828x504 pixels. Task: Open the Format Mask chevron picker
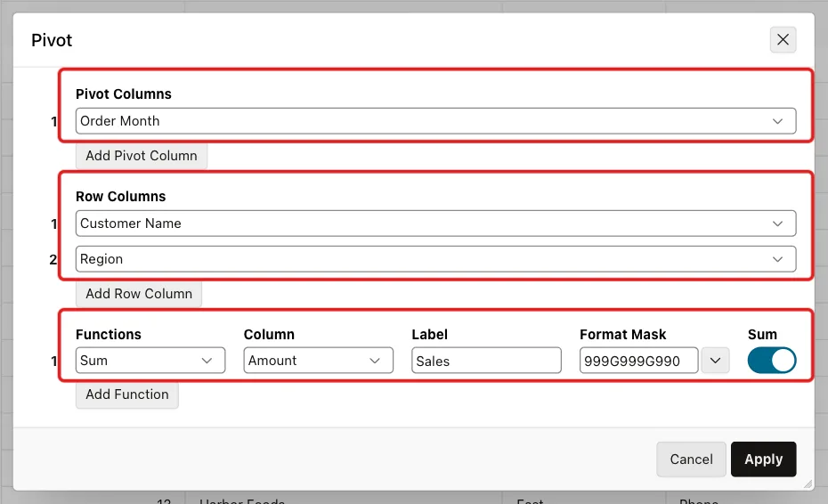click(715, 361)
